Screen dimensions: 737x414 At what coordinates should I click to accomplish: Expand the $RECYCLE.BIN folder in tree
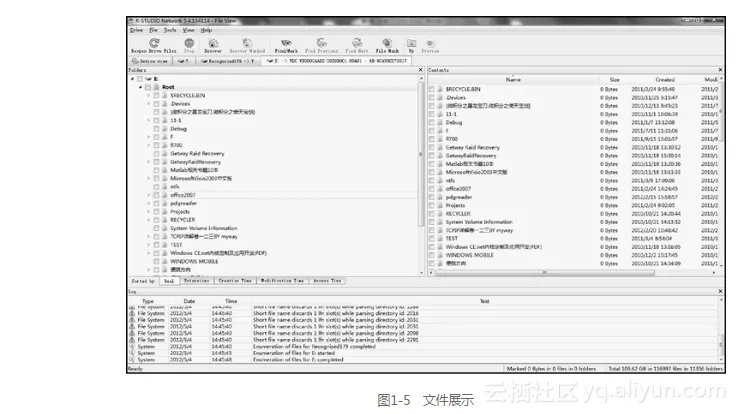[x=149, y=95]
